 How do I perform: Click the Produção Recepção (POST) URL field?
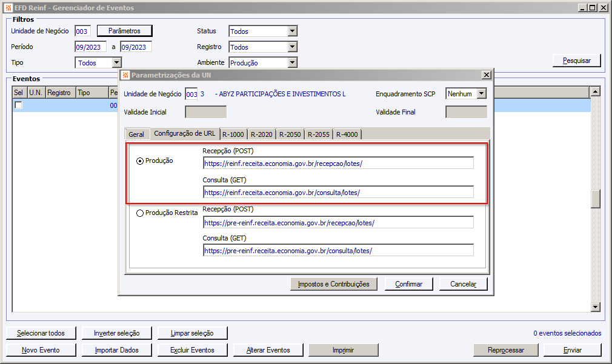coord(338,164)
